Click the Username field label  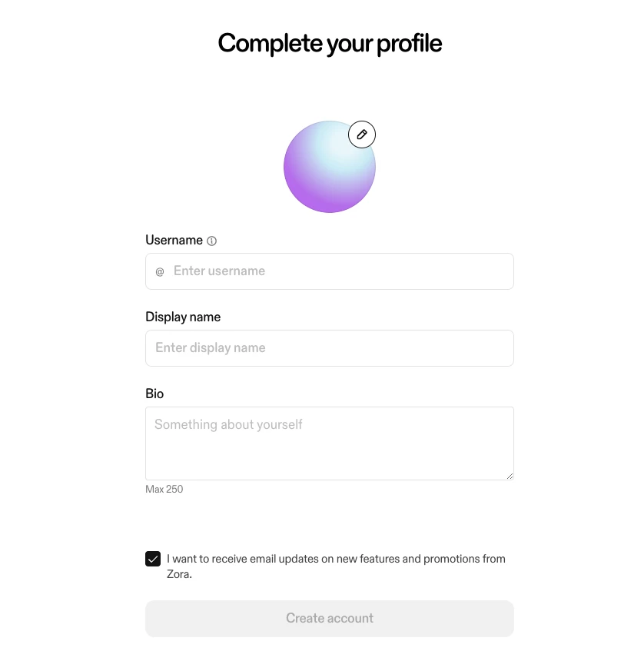[x=174, y=241]
